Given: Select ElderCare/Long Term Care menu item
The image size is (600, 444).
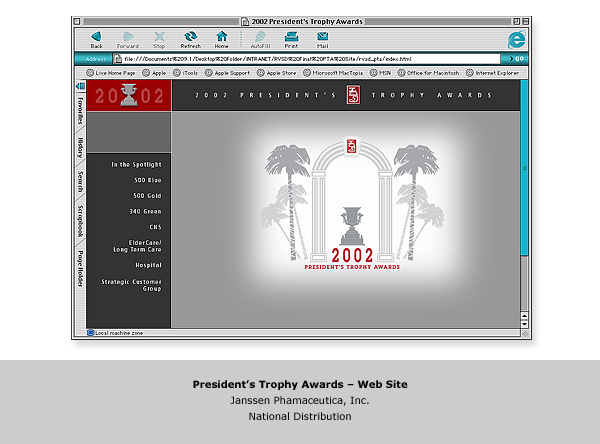Looking at the screenshot, I should (x=137, y=246).
